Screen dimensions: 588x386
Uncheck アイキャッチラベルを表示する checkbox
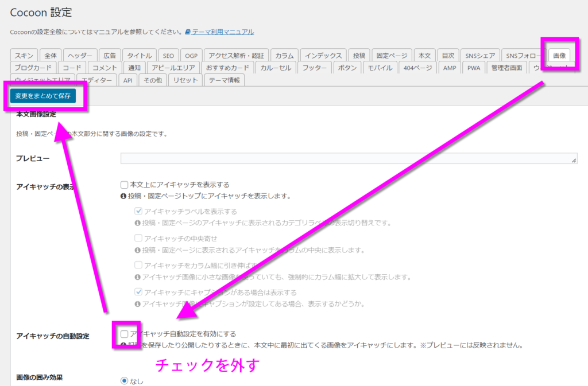138,212
